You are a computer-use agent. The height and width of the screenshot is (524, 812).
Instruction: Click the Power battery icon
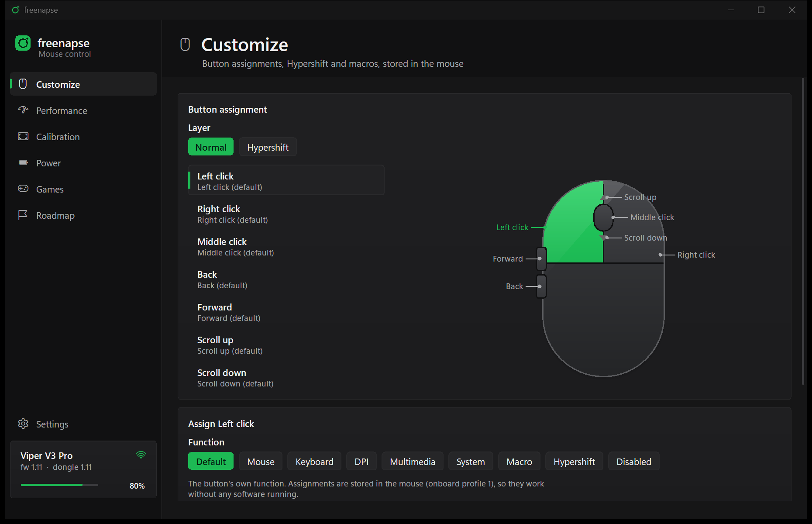click(23, 162)
